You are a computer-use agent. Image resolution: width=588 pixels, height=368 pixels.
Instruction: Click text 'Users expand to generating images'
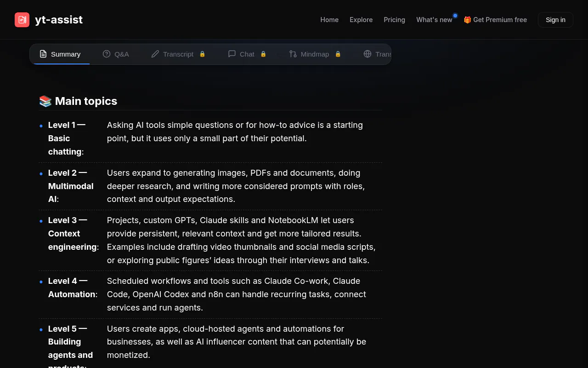click(x=177, y=173)
